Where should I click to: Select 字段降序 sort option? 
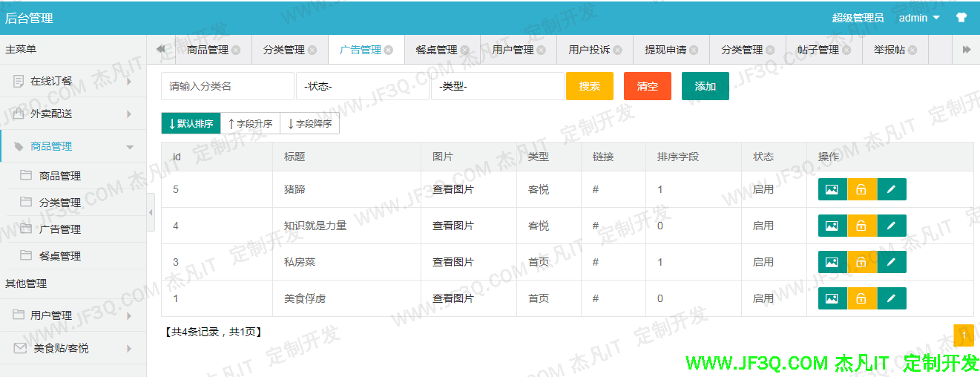click(309, 124)
